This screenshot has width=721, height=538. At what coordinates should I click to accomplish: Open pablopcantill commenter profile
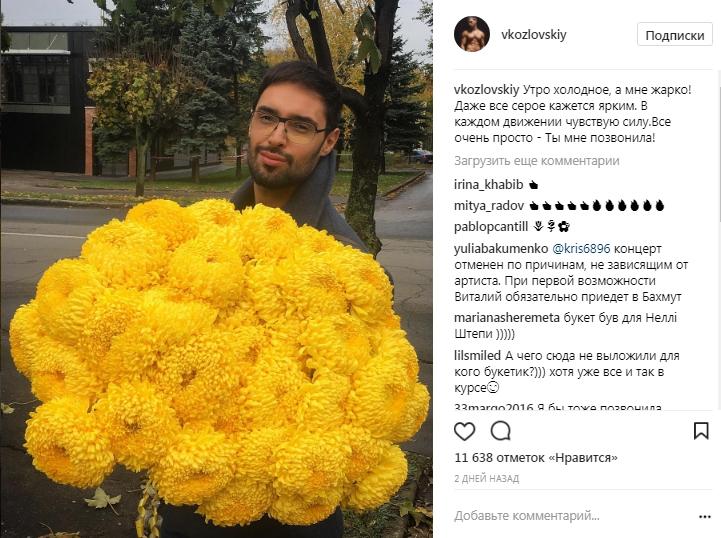(491, 227)
